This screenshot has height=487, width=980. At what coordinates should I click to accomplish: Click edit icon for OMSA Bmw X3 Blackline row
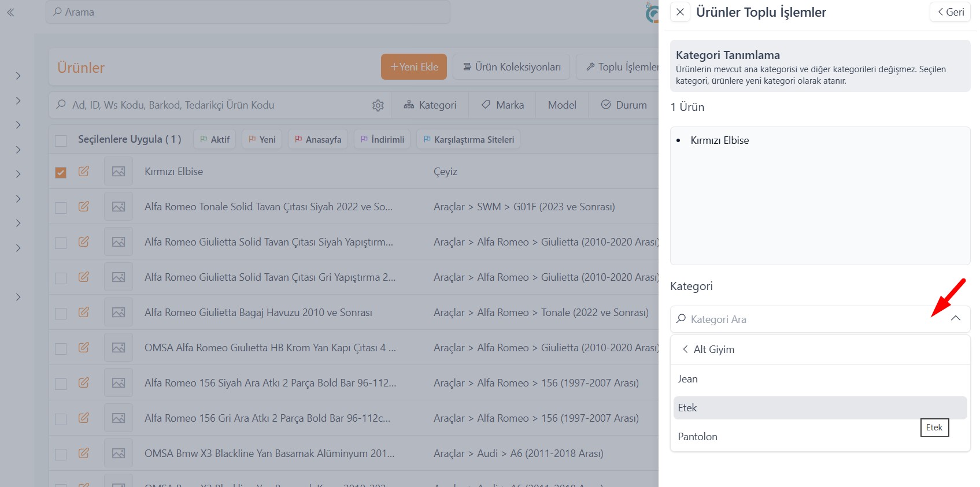click(84, 453)
